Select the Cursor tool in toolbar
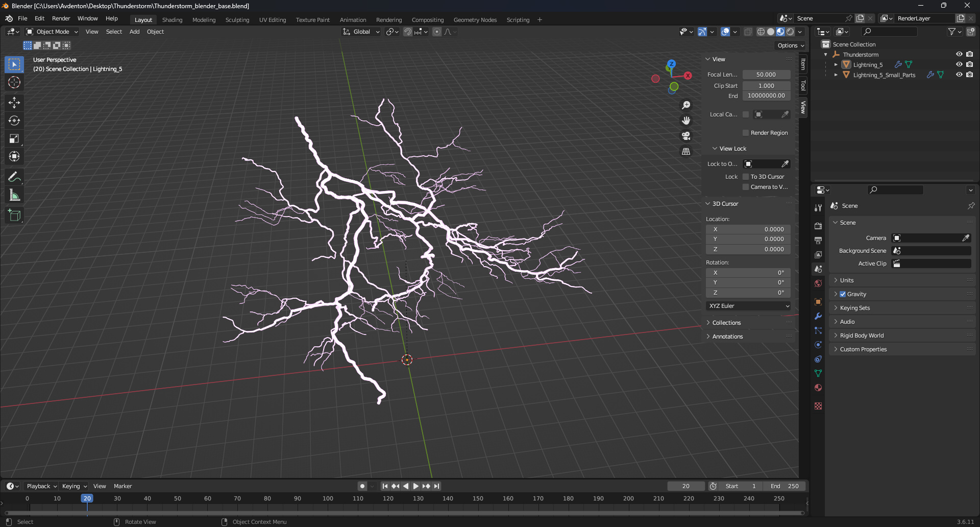This screenshot has height=527, width=980. 14,82
